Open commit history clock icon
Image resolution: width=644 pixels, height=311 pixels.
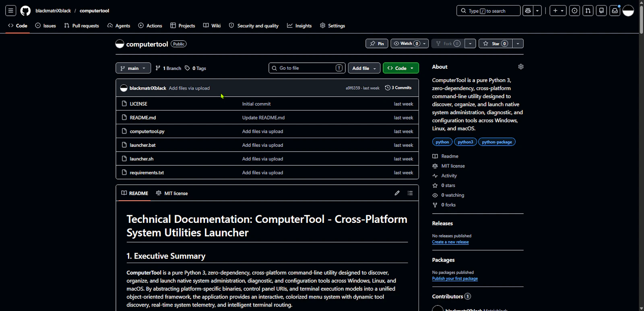tap(388, 88)
